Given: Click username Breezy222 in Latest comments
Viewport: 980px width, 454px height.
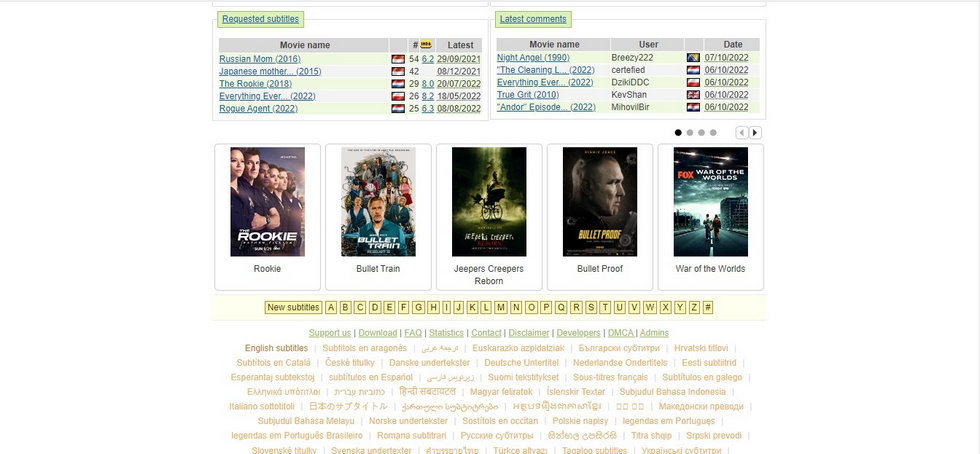Looking at the screenshot, I should pyautogui.click(x=632, y=58).
